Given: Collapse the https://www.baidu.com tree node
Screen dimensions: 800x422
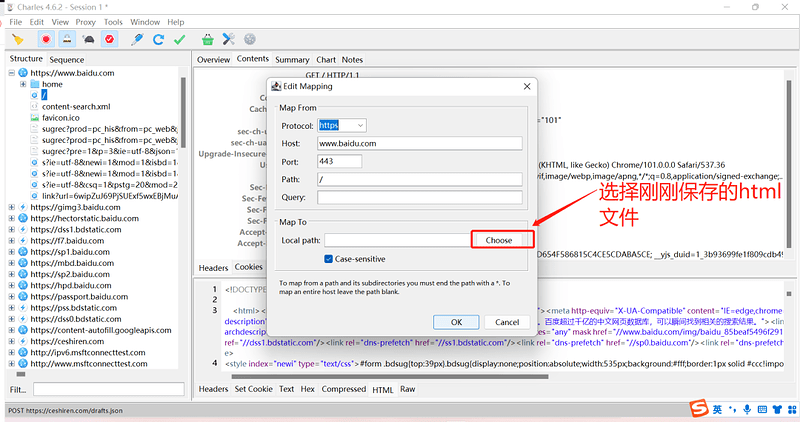Looking at the screenshot, I should click(11, 73).
